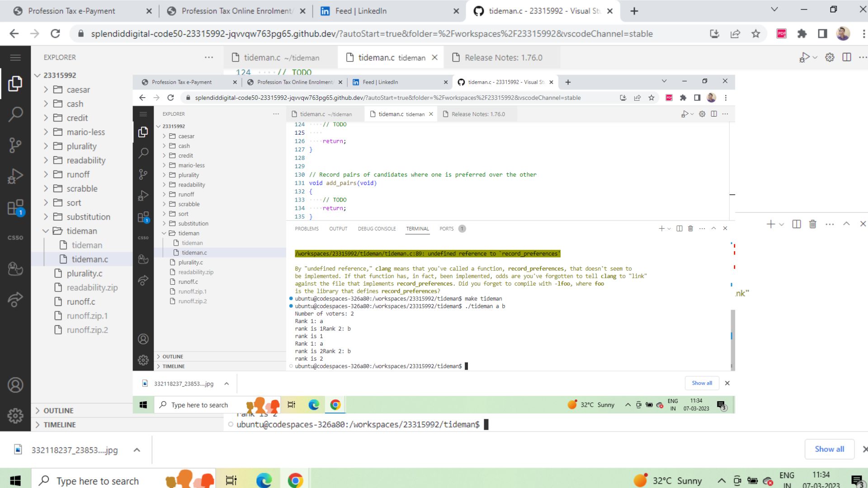Kill terminal using the trash icon
Screen dimensions: 868x488
coord(812,224)
